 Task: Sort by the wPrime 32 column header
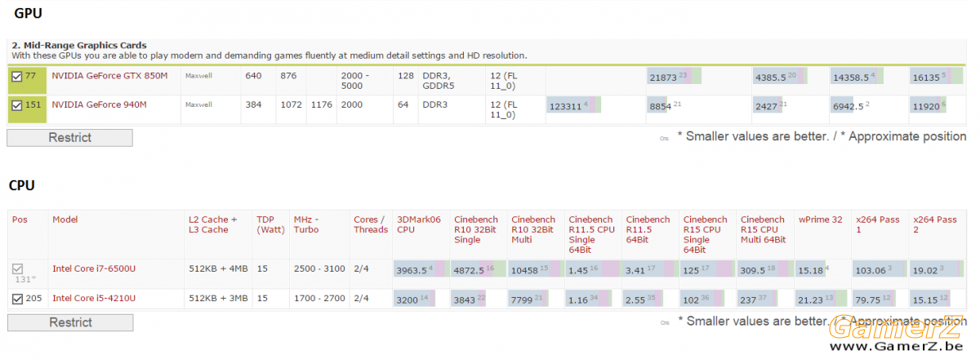coord(820,219)
